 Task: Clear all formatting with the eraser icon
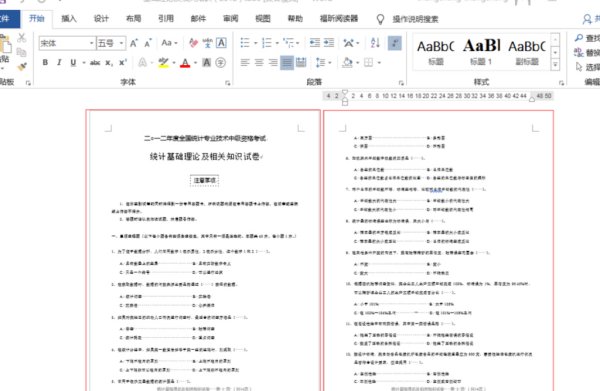[193, 43]
